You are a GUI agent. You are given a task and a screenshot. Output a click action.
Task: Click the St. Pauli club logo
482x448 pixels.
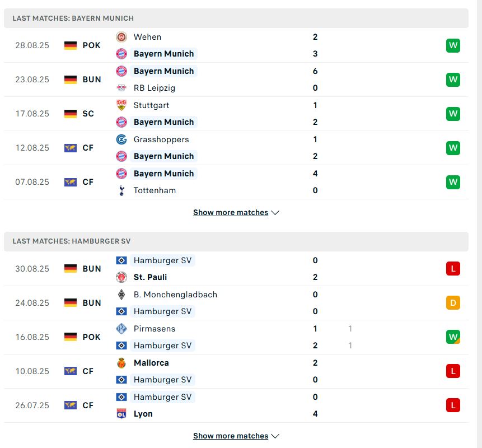tap(123, 277)
